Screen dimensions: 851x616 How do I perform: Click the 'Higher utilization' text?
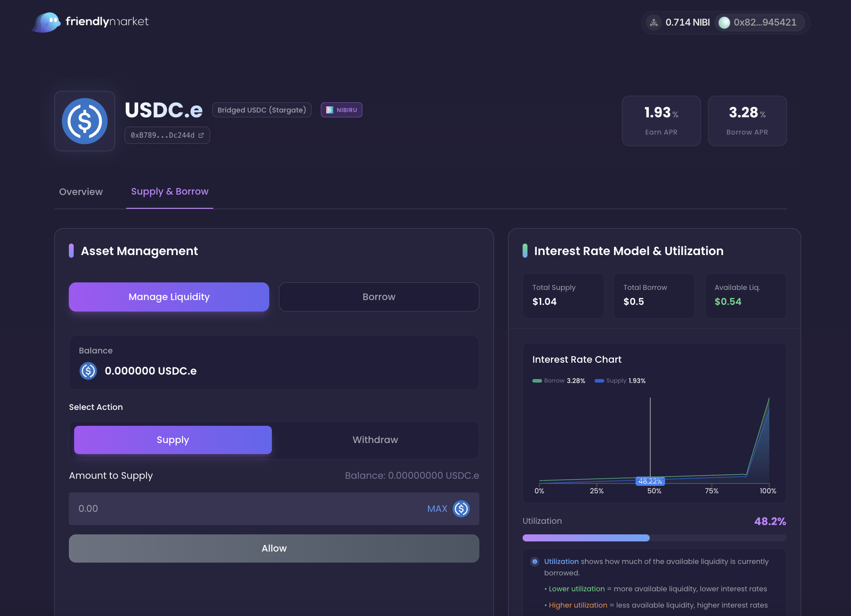click(578, 605)
